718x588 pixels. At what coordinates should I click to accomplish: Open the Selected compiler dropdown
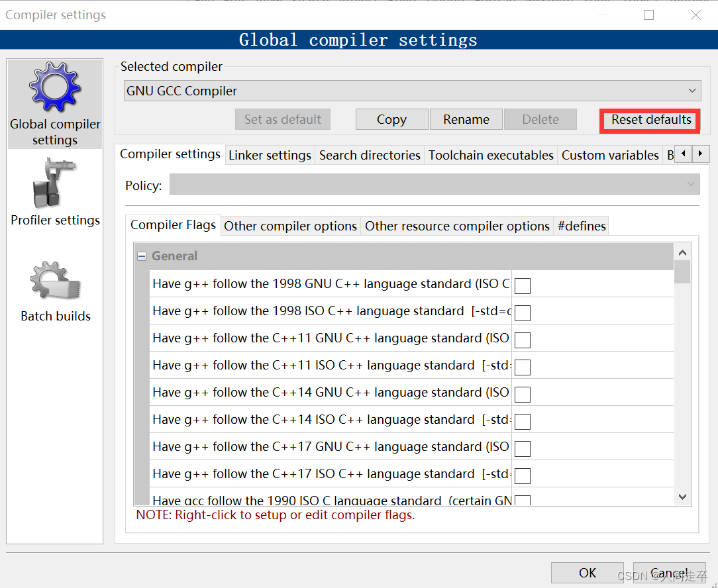coord(412,91)
